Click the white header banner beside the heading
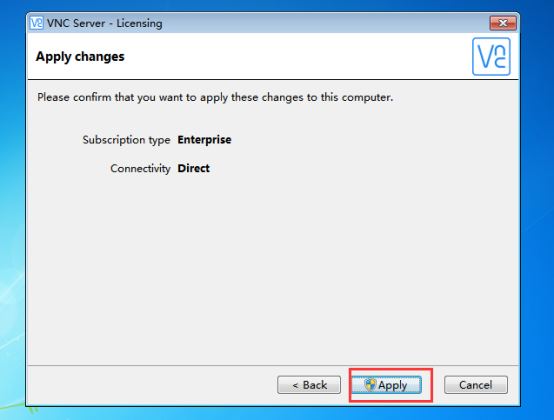This screenshot has width=554, height=420. [297, 57]
